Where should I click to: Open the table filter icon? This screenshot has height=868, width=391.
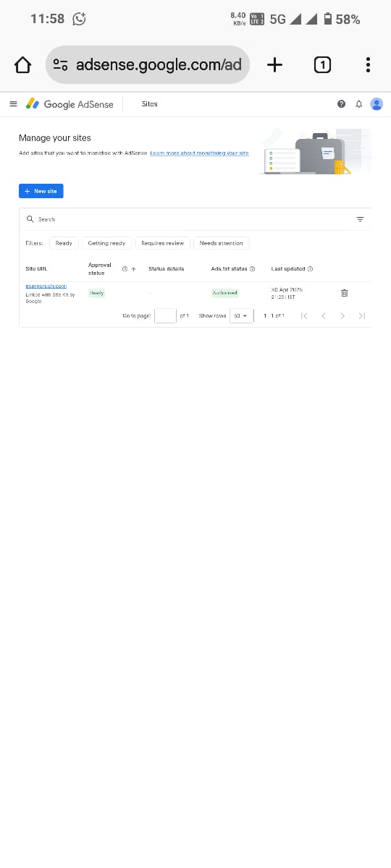(360, 219)
